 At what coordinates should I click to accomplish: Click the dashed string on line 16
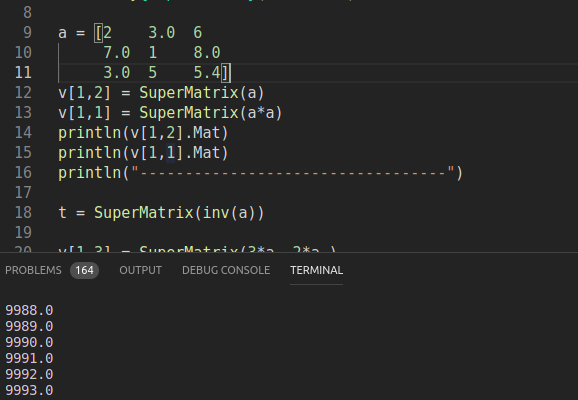pos(293,173)
